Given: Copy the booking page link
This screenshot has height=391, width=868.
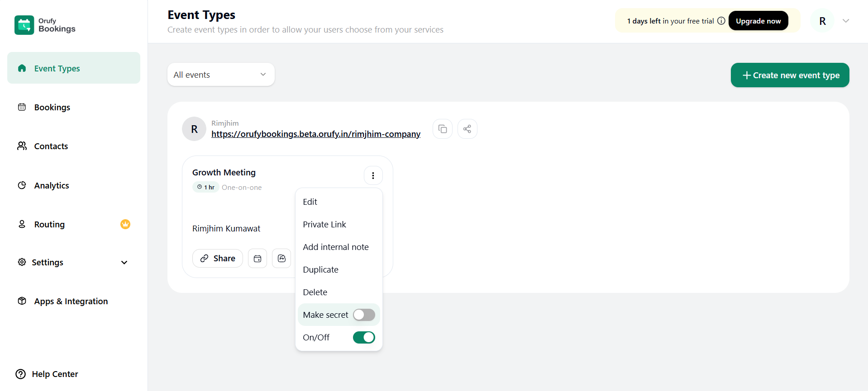Looking at the screenshot, I should point(443,129).
